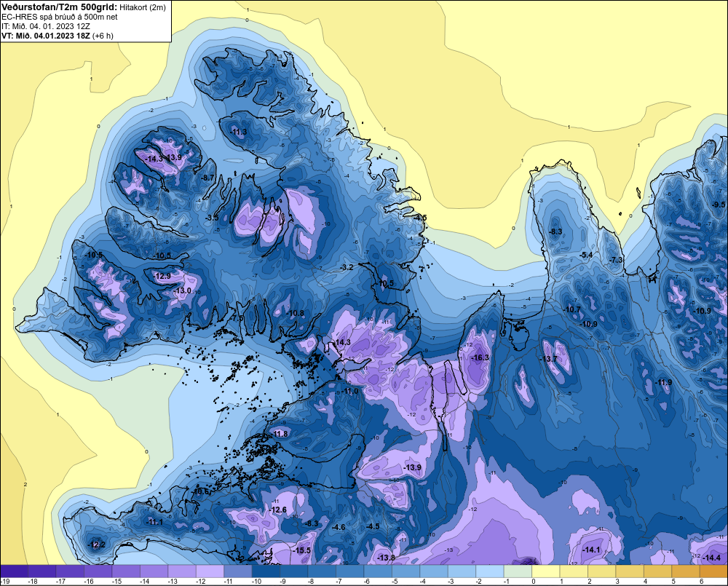Click the -3.5 temperature label
This screenshot has height=586, width=728.
click(212, 218)
